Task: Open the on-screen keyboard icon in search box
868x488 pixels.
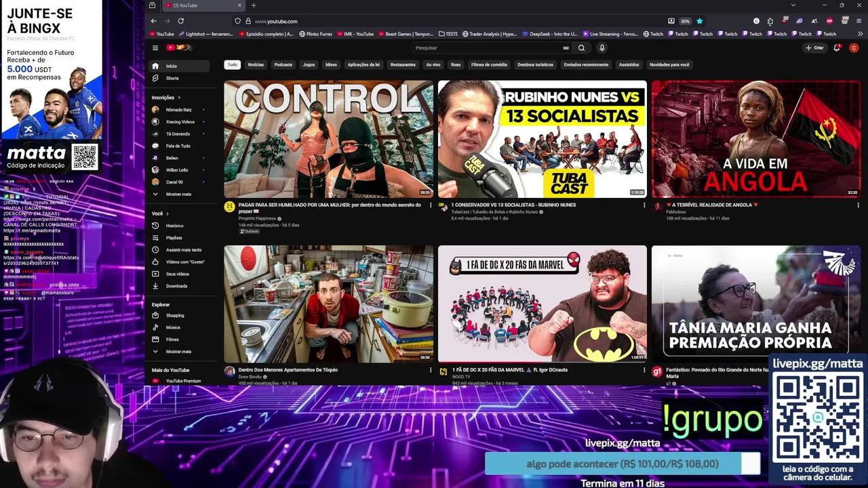Action: (x=566, y=48)
